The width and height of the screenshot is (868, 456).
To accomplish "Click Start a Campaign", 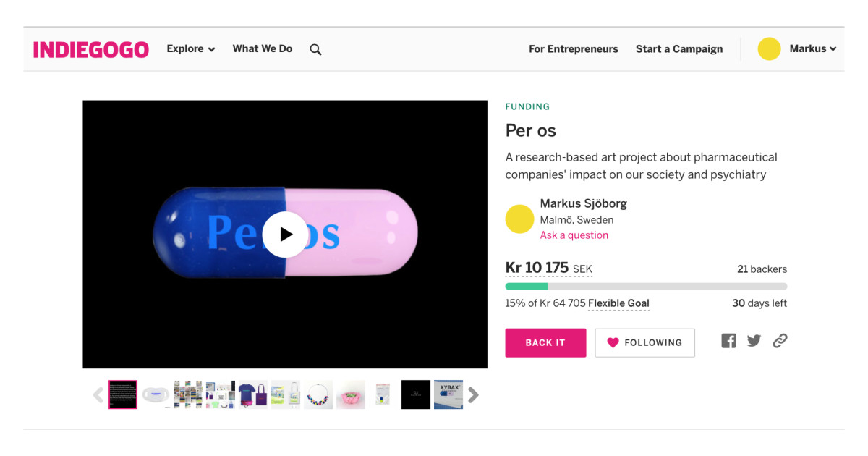I will 678,48.
